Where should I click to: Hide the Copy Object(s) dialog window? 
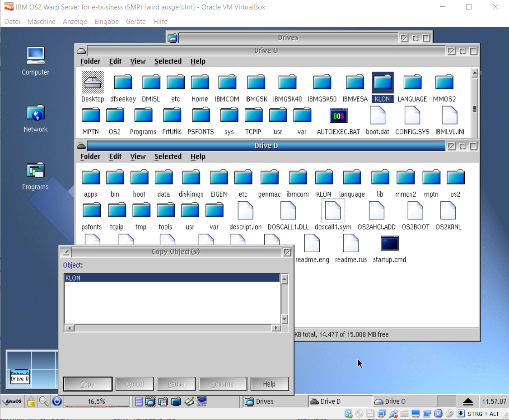[x=287, y=252]
